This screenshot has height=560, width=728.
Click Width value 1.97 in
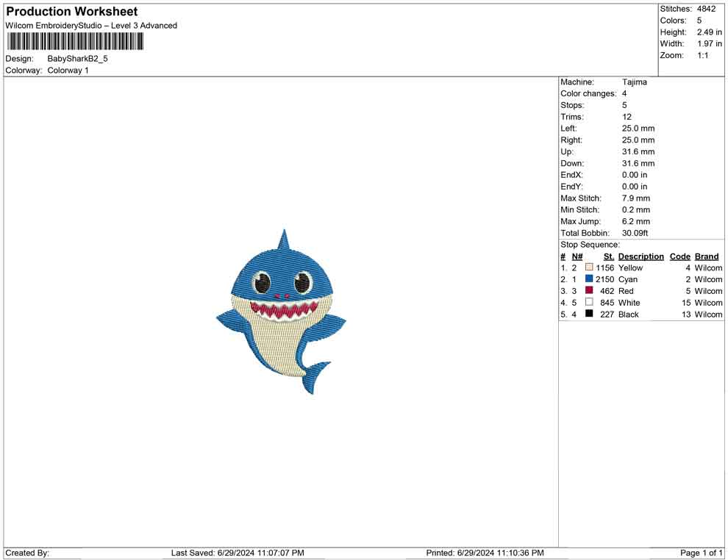[x=709, y=43]
